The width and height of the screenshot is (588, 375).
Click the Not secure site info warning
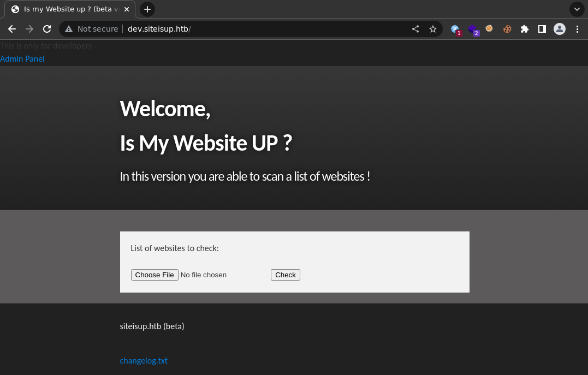92,29
